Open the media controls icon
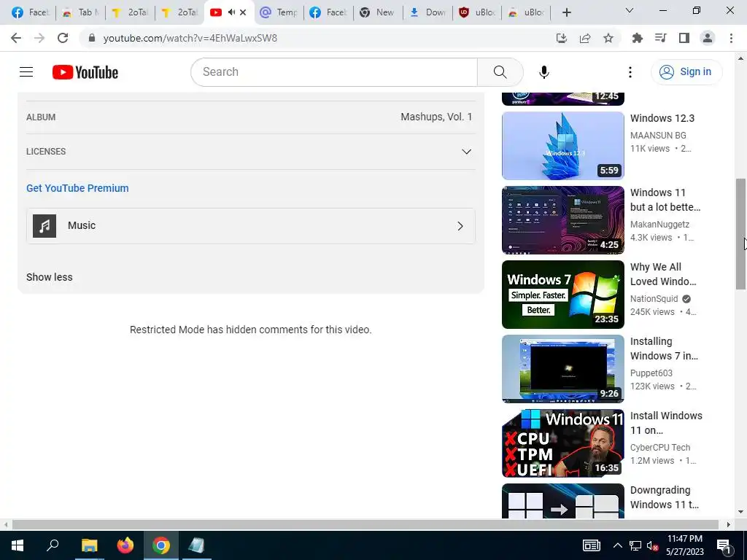 click(x=660, y=38)
